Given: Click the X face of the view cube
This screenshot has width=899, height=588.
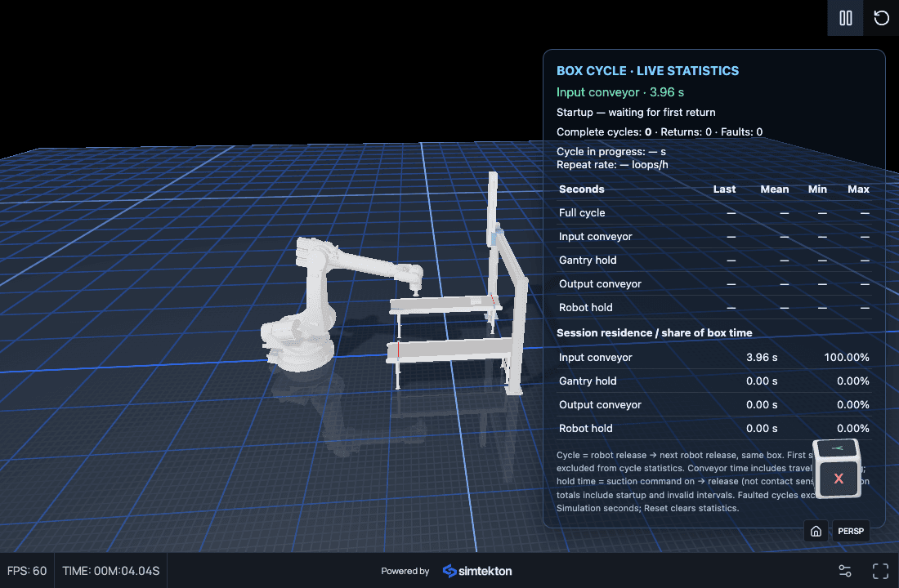Looking at the screenshot, I should click(x=839, y=479).
